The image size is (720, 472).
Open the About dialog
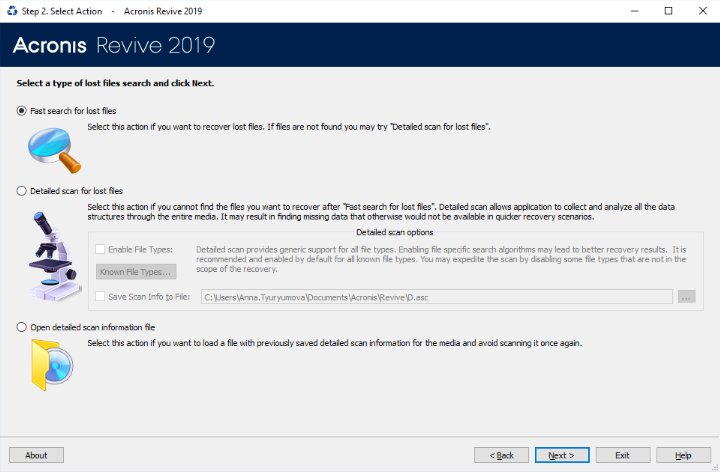point(36,455)
